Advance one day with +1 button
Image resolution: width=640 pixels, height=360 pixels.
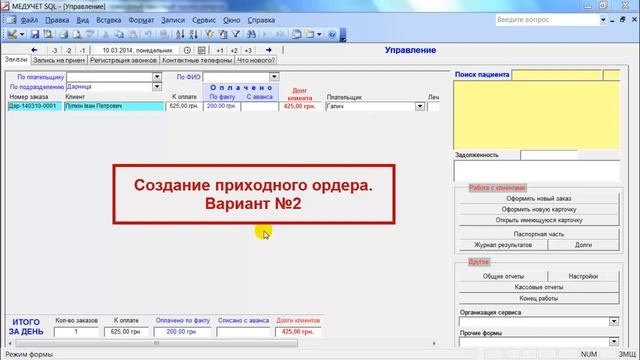pos(220,51)
